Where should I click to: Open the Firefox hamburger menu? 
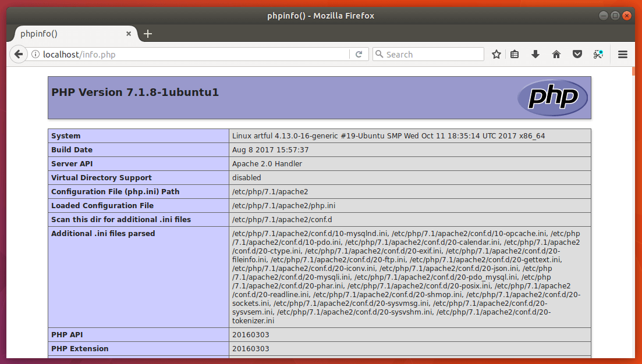[622, 54]
